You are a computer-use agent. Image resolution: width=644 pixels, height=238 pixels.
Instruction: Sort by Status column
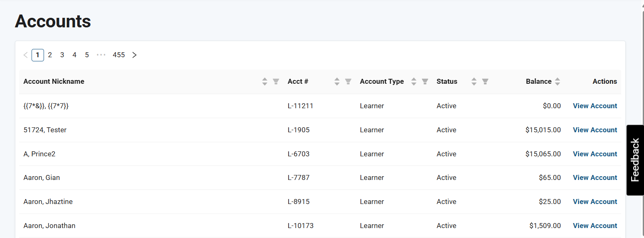coord(474,82)
